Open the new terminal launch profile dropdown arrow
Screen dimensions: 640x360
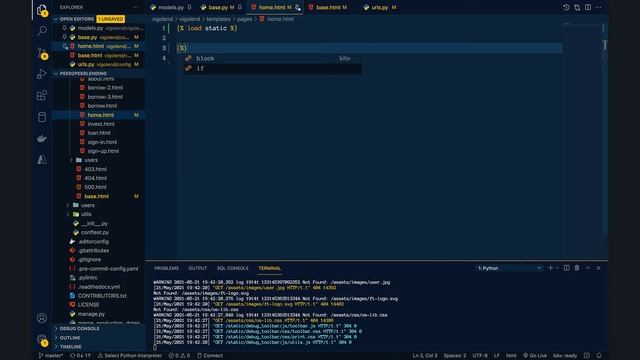click(557, 268)
